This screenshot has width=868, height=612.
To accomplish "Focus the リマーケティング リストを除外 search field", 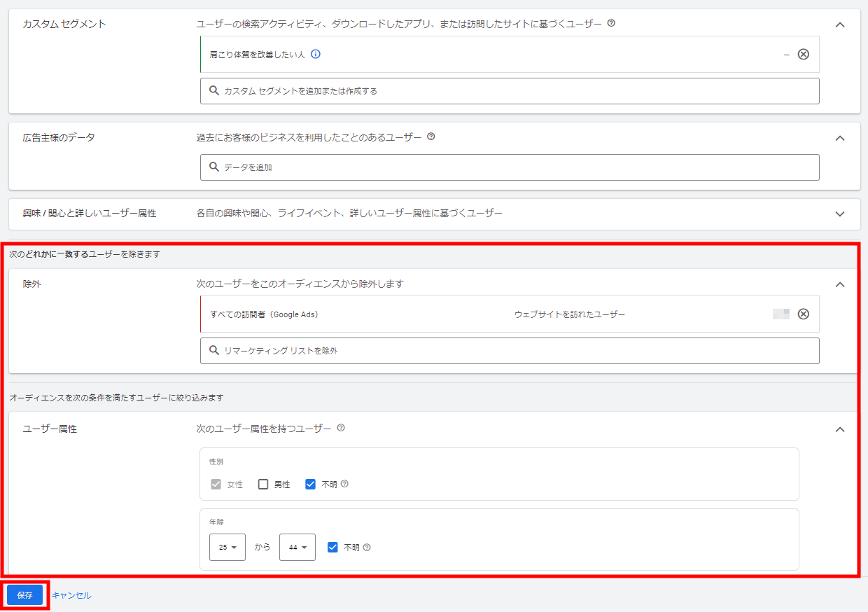I will pyautogui.click(x=510, y=351).
